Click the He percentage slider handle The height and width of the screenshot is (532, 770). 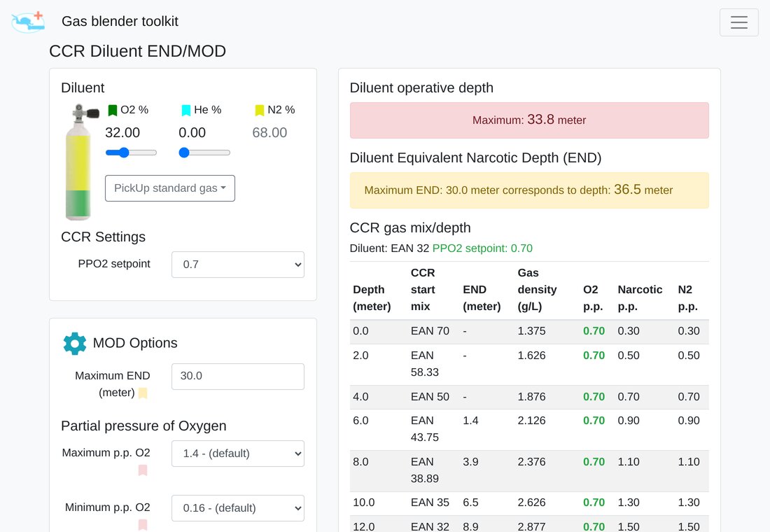pyautogui.click(x=184, y=153)
